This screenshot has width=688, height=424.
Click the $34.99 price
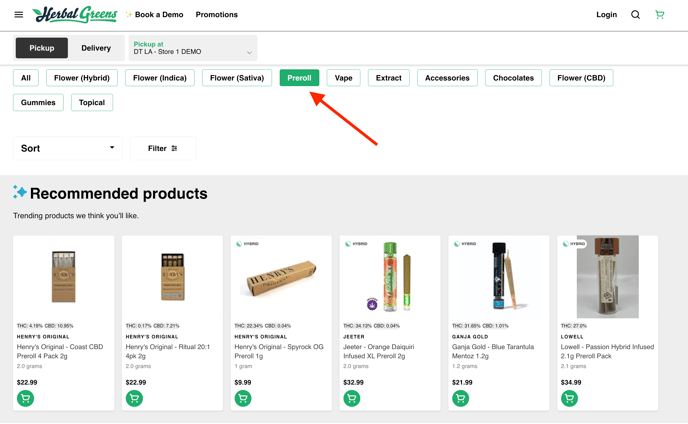(571, 382)
